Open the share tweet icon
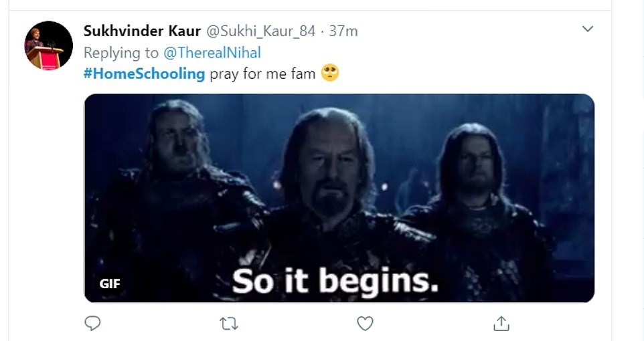 pyautogui.click(x=501, y=324)
